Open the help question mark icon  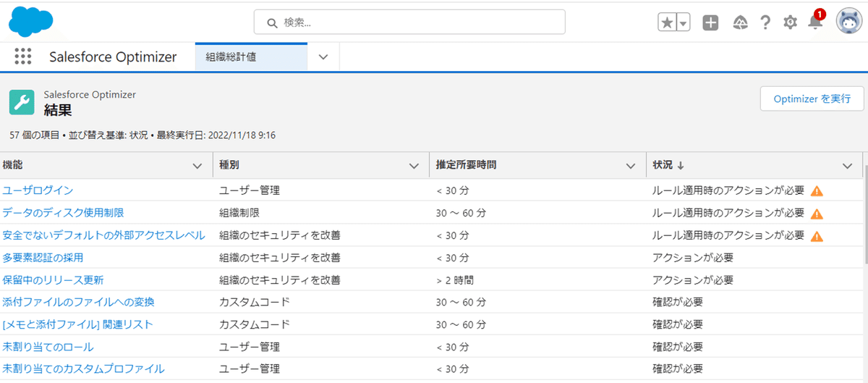(x=765, y=22)
